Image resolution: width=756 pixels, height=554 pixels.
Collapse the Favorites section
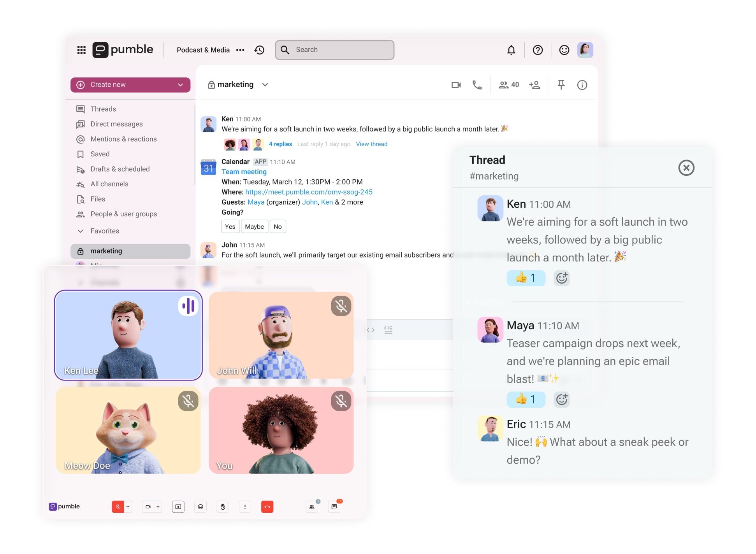coord(81,231)
